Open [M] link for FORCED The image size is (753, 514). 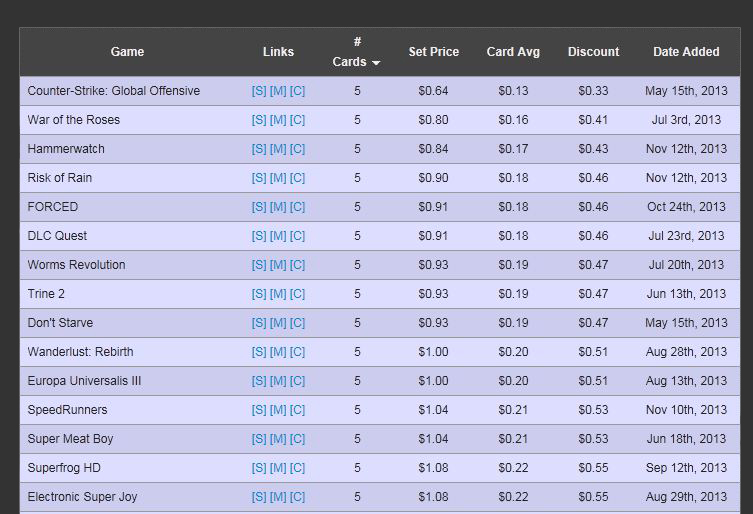pos(278,207)
